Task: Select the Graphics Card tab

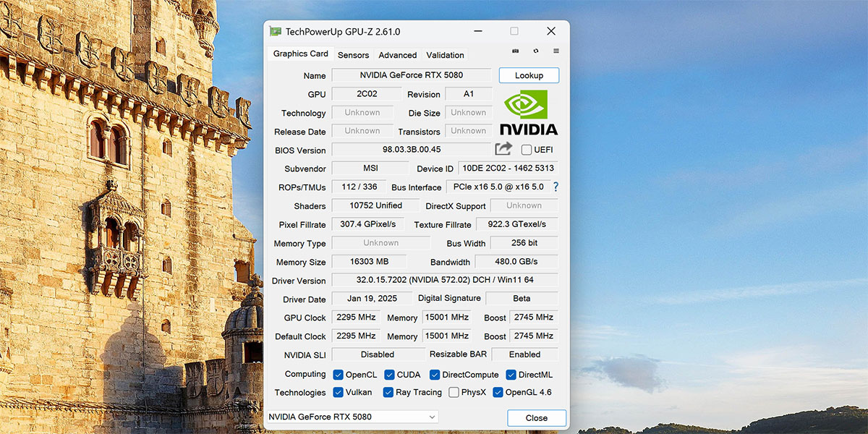Action: [x=300, y=54]
